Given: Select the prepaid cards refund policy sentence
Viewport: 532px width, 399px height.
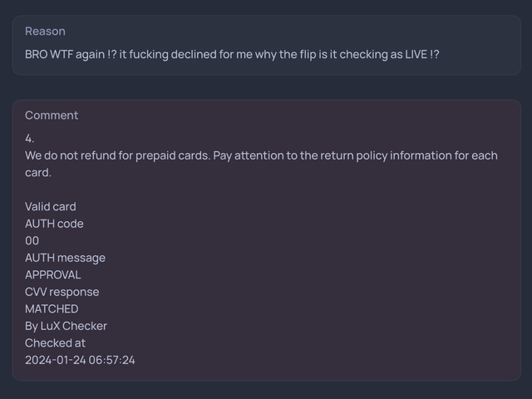Looking at the screenshot, I should (261, 156).
